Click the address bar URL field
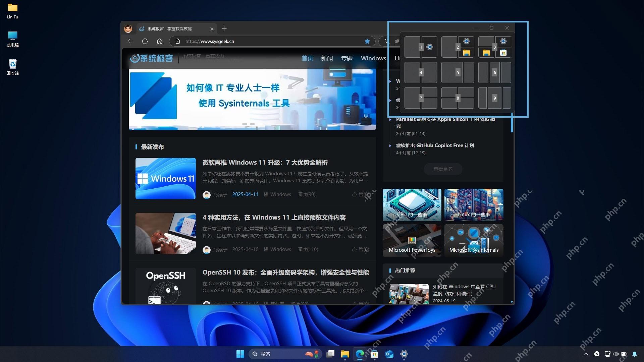The height and width of the screenshot is (362, 644). point(272,41)
